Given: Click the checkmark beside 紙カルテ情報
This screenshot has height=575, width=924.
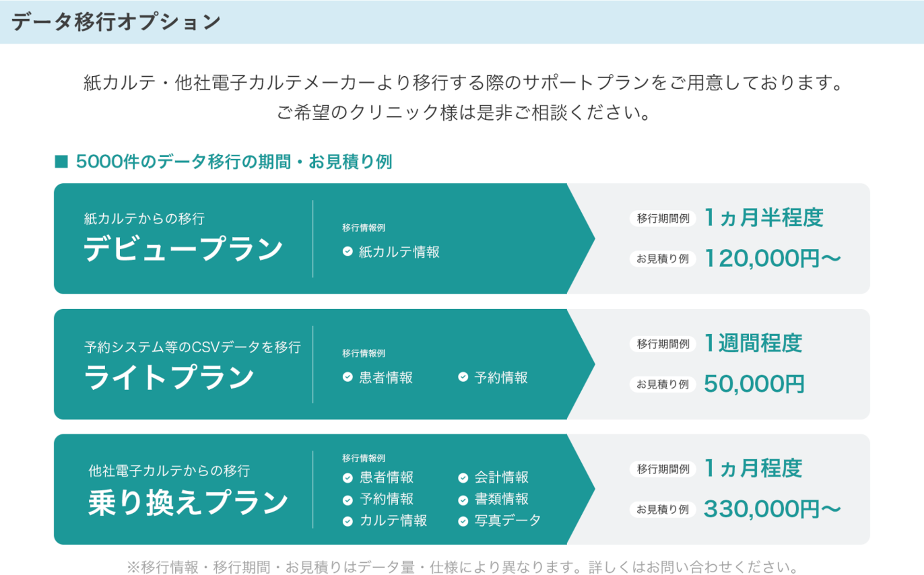Looking at the screenshot, I should point(348,251).
